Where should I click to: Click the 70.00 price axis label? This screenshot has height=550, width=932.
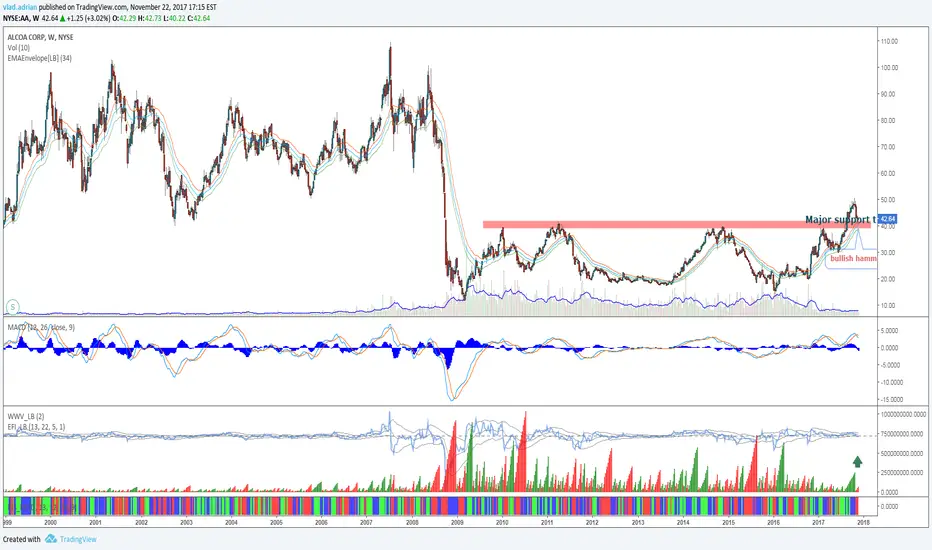coord(887,147)
